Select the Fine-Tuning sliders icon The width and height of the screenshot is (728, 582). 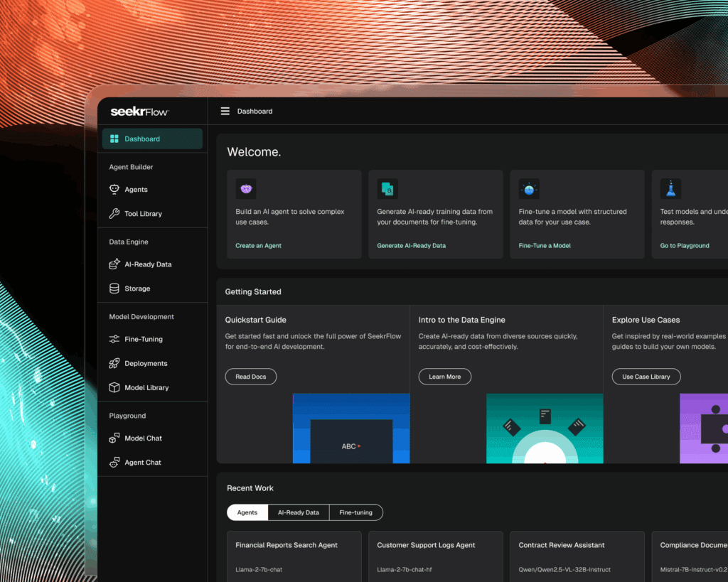114,339
